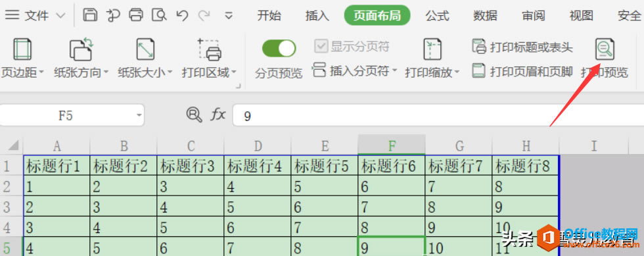
Task: Open the 审阅 tab
Action: (533, 16)
